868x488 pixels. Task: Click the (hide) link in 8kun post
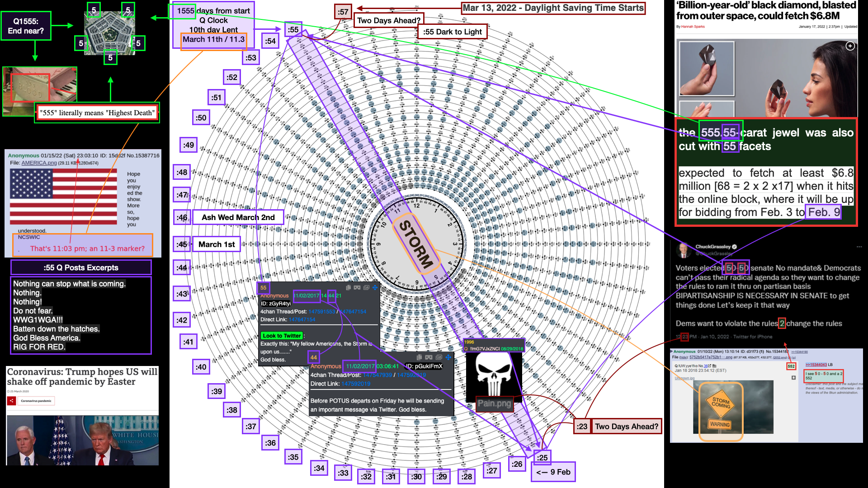(x=684, y=357)
